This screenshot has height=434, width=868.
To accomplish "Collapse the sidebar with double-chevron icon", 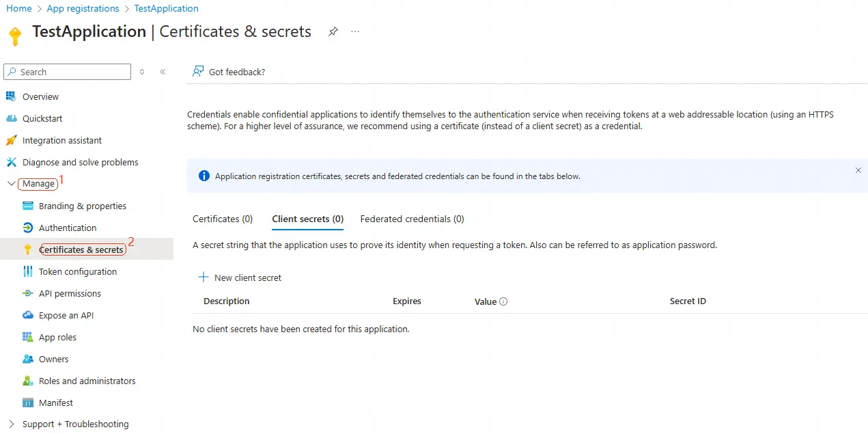I will point(163,72).
